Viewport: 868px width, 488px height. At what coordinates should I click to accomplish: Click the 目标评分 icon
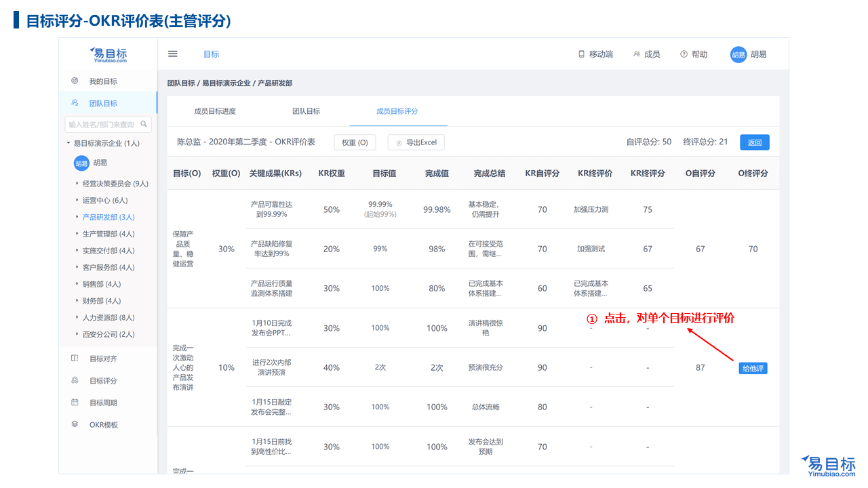(x=75, y=380)
